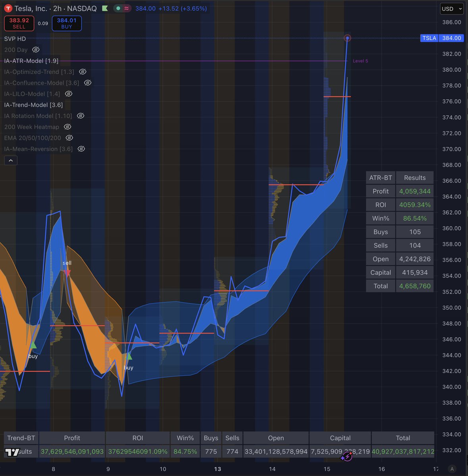Click the TradingView logo at bottom left
The image size is (468, 476).
[x=13, y=452]
